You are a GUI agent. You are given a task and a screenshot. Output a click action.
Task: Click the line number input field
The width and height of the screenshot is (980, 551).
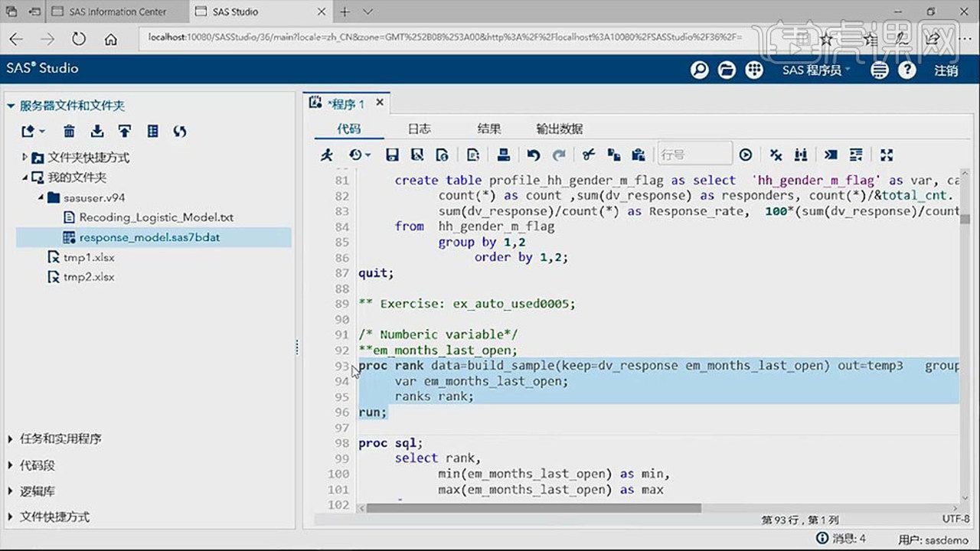[694, 155]
